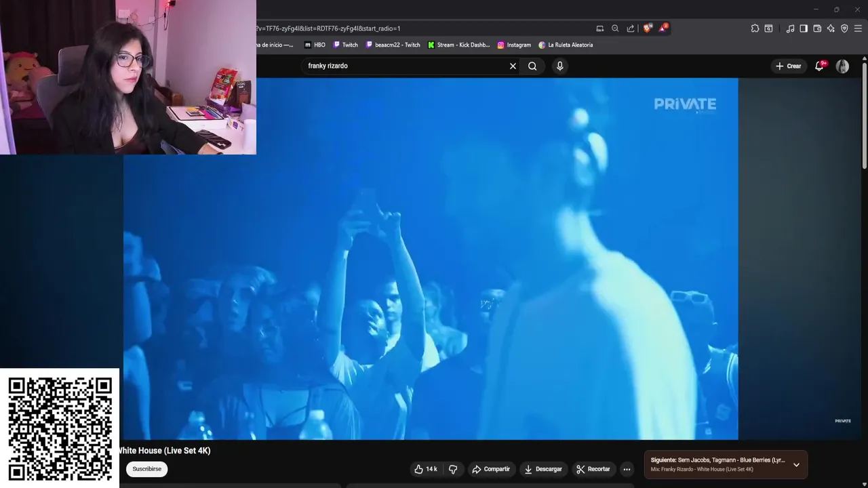Click the Crear button
This screenshot has height=488, width=868.
tap(789, 66)
